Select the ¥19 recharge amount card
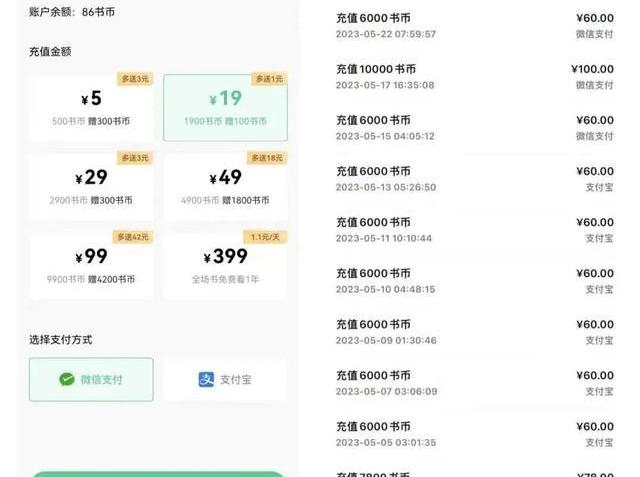The height and width of the screenshot is (477, 640). (225, 108)
